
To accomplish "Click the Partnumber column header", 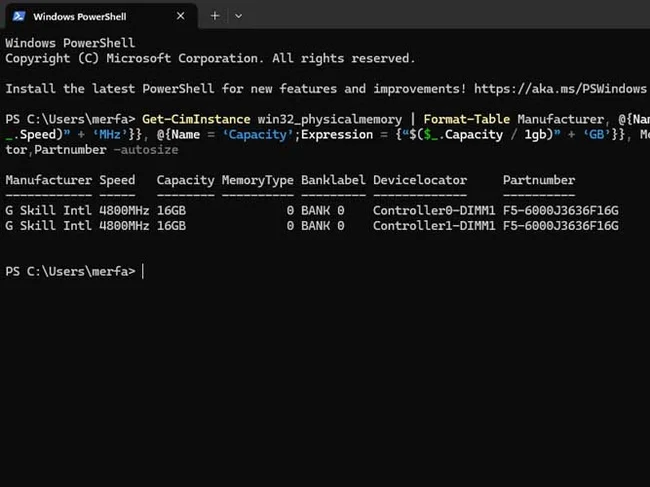I will tap(539, 180).
